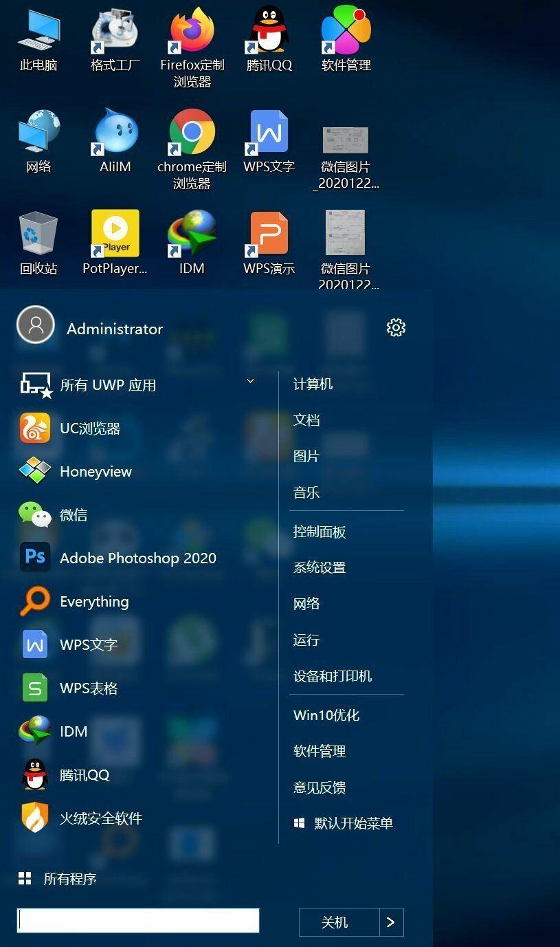Click the Administrator user avatar
The height and width of the screenshot is (947, 560).
36,325
